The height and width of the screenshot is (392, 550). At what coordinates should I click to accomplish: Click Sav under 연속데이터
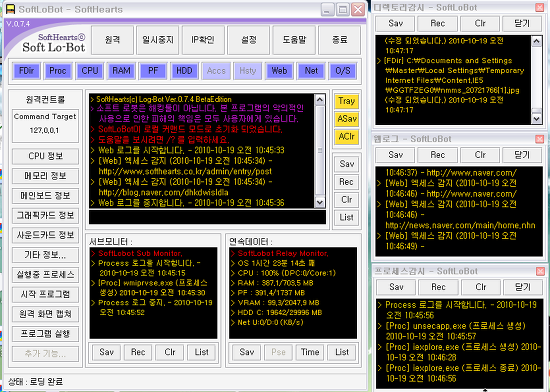[x=247, y=352]
